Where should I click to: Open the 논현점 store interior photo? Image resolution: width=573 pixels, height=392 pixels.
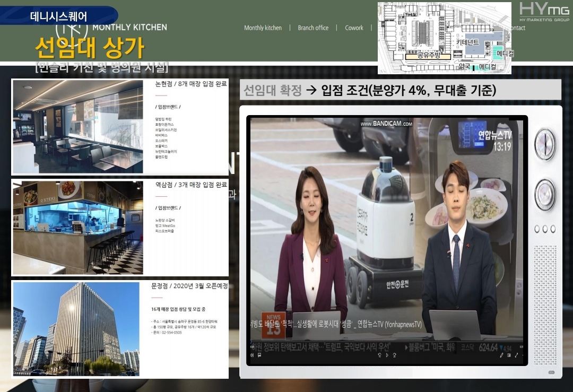point(78,127)
